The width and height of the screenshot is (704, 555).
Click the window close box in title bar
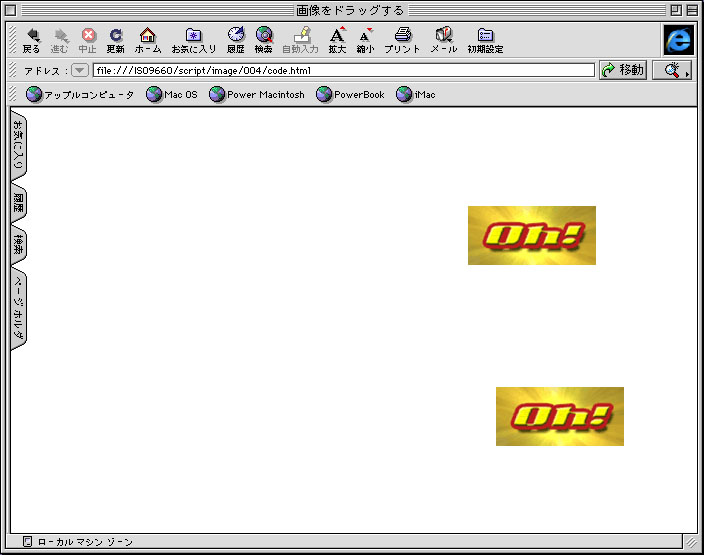click(11, 10)
